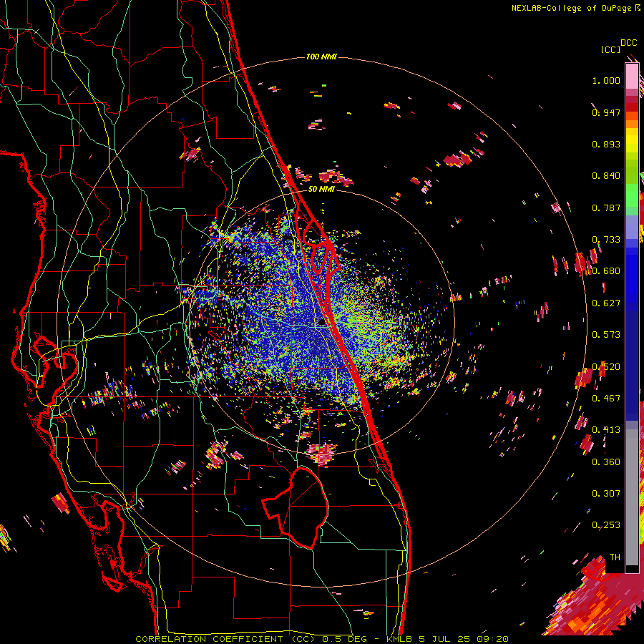Click the 1.000 value on color scale
This screenshot has width=644, height=644.
pyautogui.click(x=606, y=80)
